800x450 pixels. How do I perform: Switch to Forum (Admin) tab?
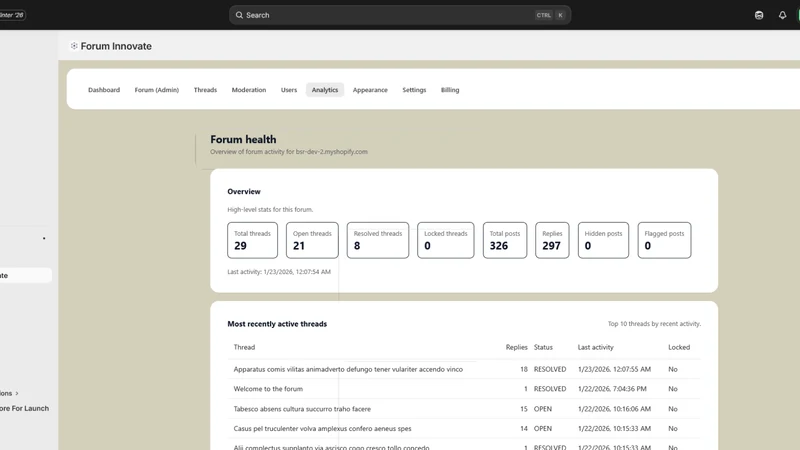(x=157, y=90)
